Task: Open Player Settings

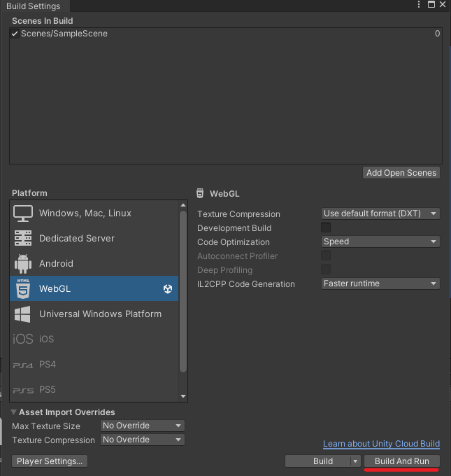Action: coord(50,461)
